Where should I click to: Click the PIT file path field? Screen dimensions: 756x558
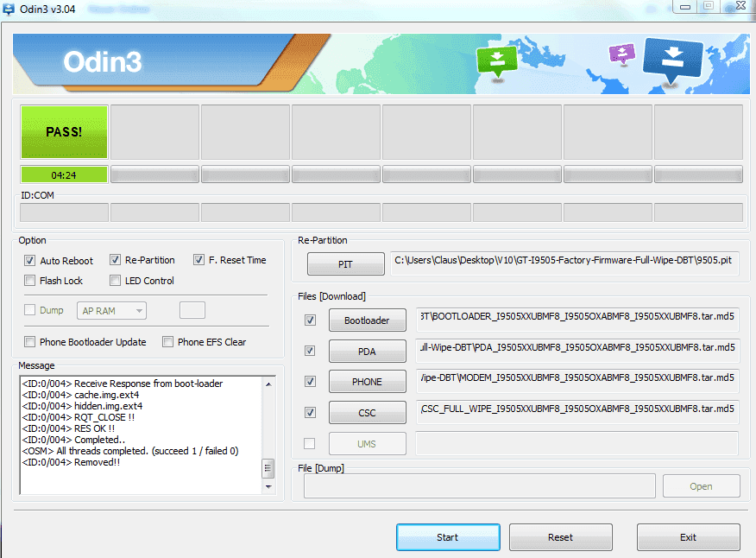click(x=564, y=263)
